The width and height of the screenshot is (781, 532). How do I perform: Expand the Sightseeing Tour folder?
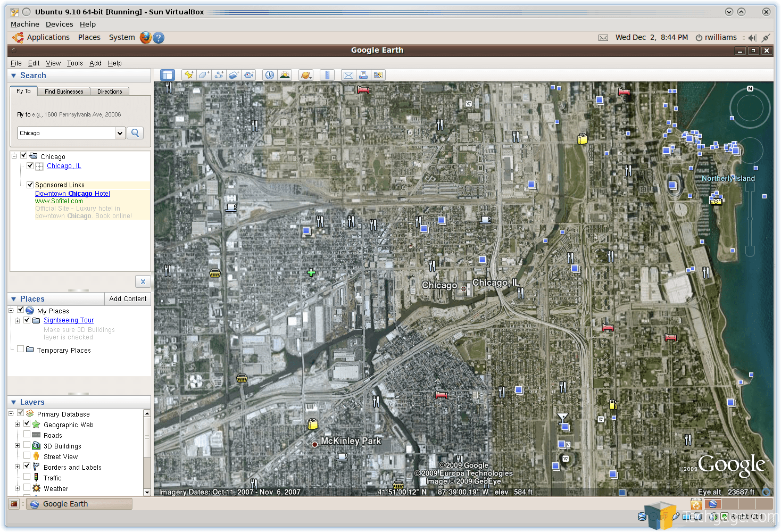pyautogui.click(x=18, y=321)
